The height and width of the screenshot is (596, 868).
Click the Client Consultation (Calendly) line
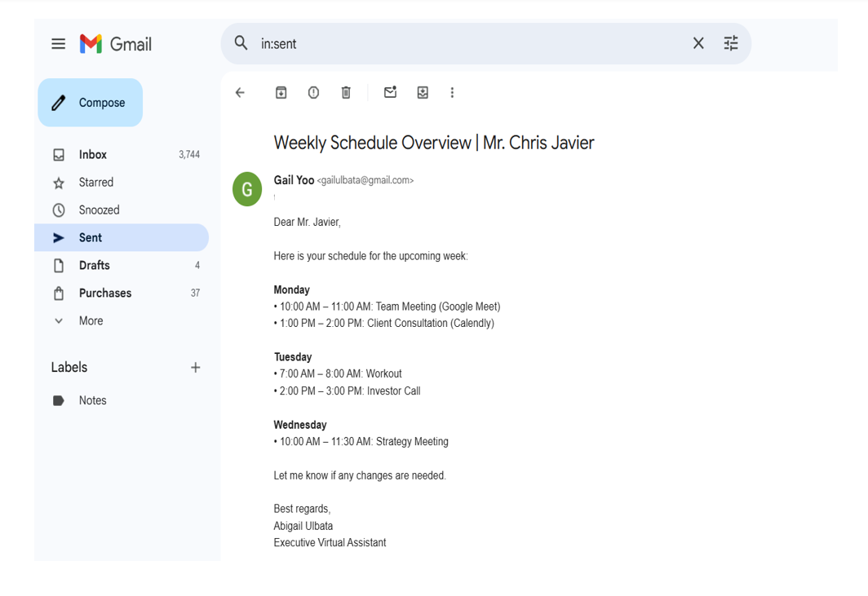384,323
